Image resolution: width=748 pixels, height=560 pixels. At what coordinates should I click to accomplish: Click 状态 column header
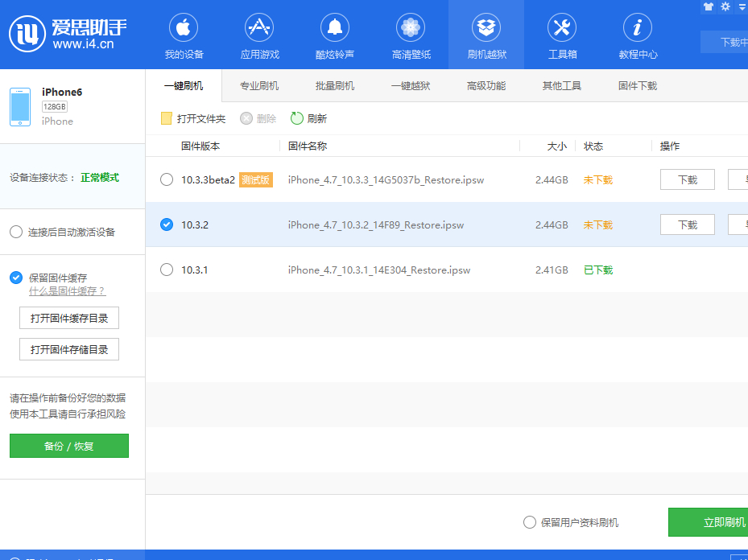click(x=593, y=146)
